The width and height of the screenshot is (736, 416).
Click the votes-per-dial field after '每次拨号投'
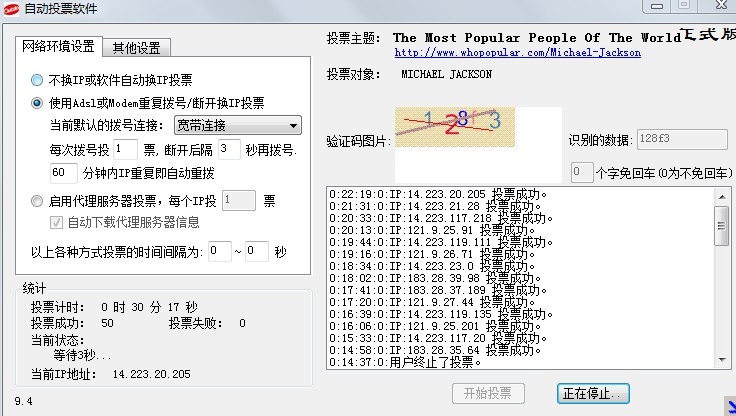coord(125,149)
